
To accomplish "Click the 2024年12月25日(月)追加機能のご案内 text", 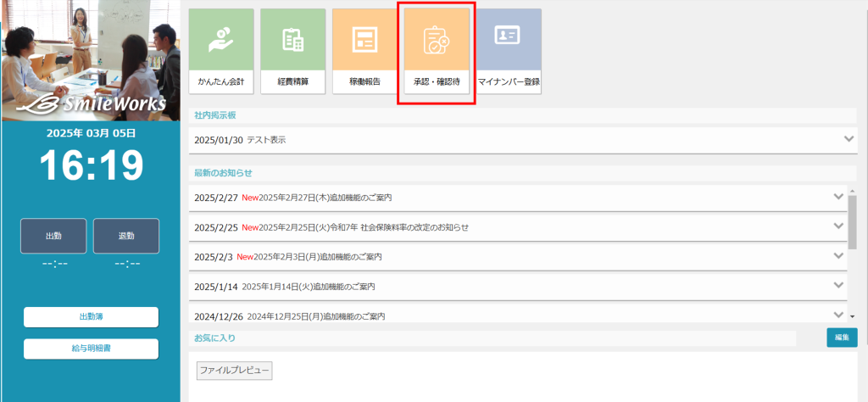I will click(x=315, y=316).
